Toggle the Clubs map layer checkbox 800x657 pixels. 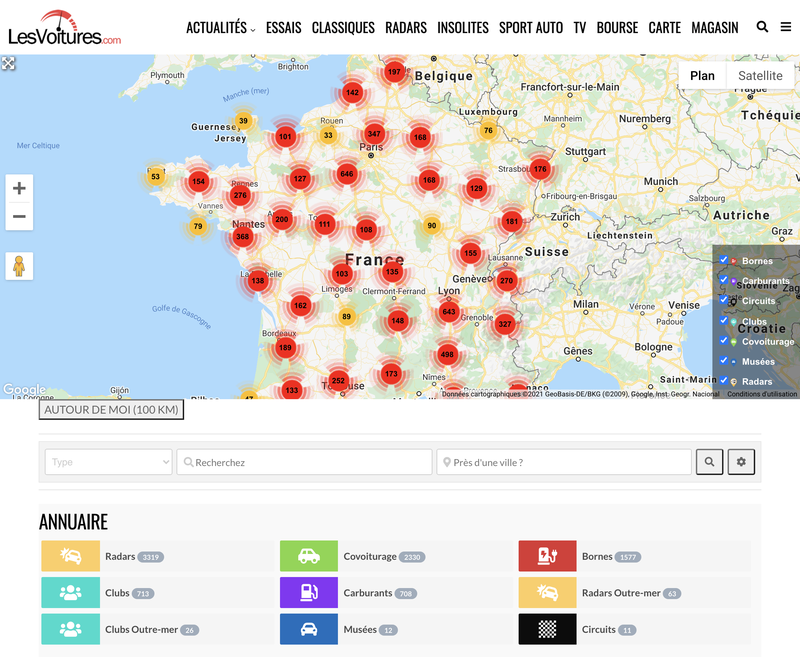tap(724, 321)
